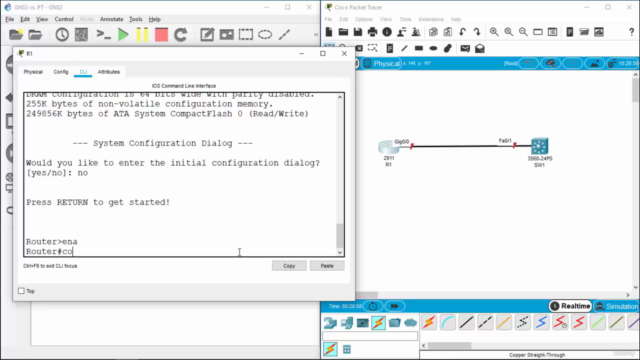Click Packet Tracer open folder icon

[343, 32]
